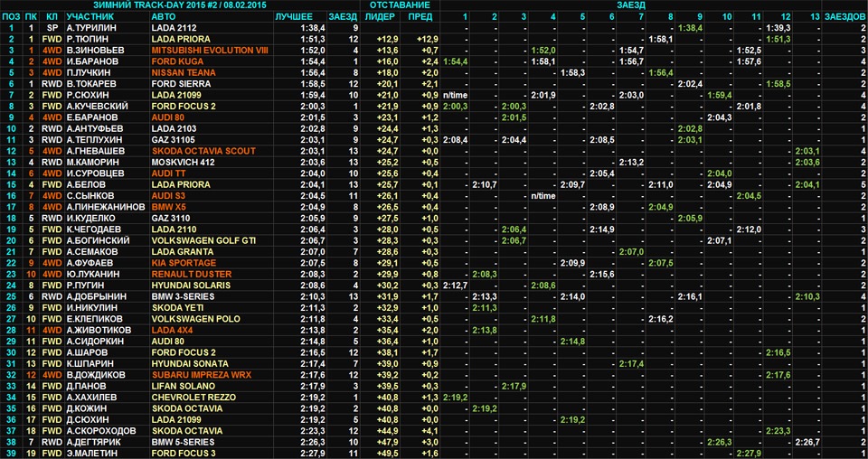The height and width of the screenshot is (459, 868).
Task: Click the HYUNDAI SONATA car cell
Action: [x=189, y=364]
